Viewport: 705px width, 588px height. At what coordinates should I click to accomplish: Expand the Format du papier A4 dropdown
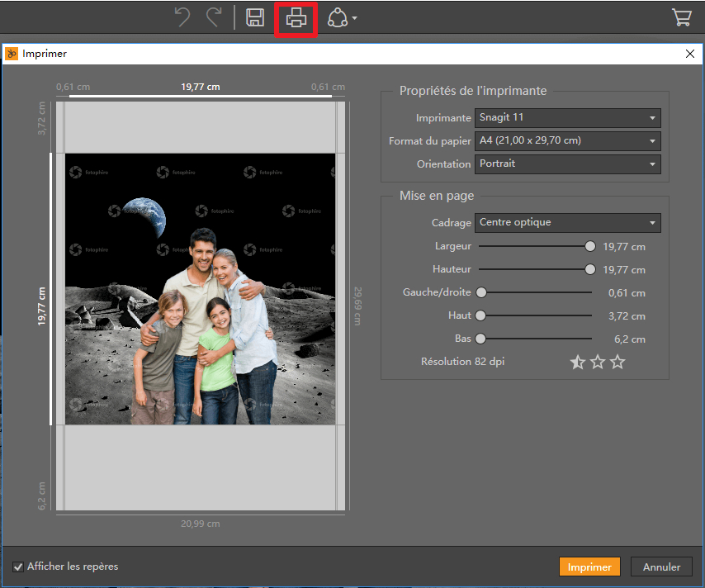tap(567, 141)
